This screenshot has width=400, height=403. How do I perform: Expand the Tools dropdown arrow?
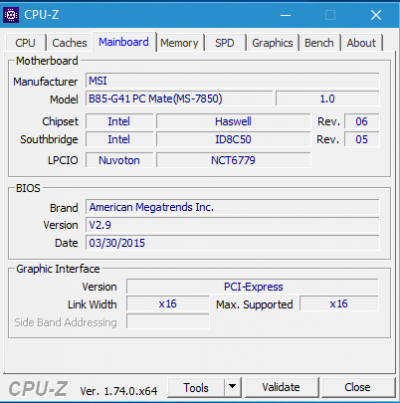click(232, 388)
